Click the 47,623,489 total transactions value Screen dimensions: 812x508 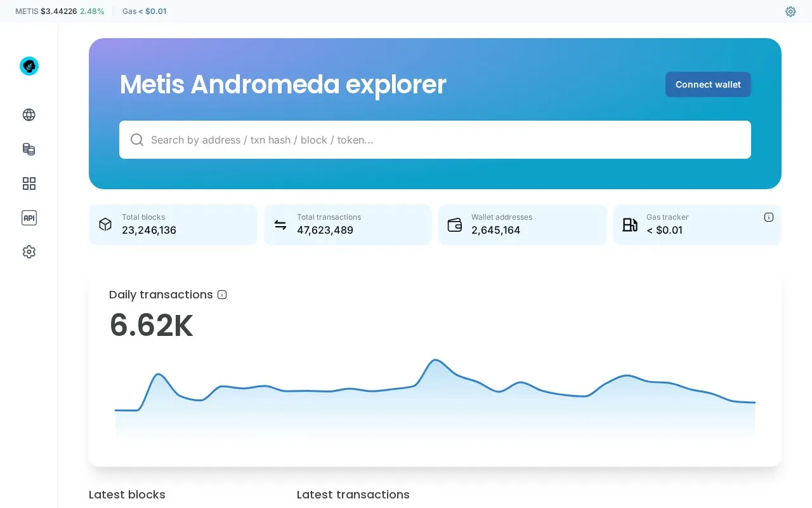tap(325, 231)
